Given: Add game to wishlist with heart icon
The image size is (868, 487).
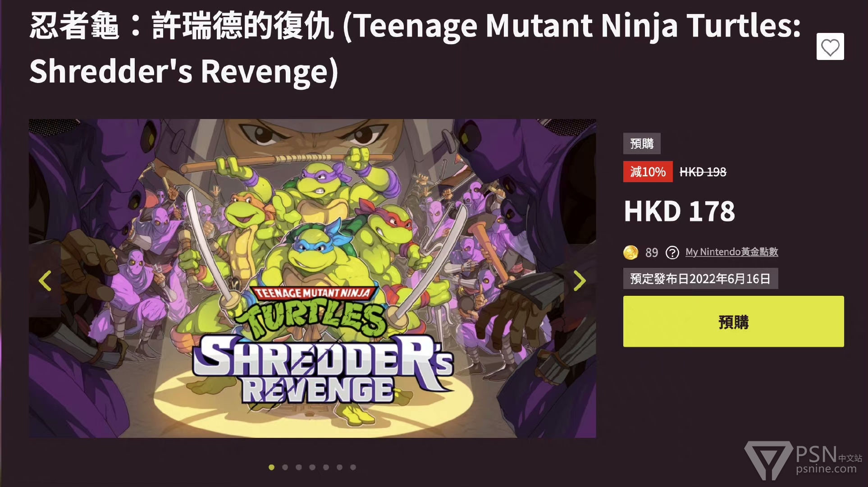Looking at the screenshot, I should 830,47.
